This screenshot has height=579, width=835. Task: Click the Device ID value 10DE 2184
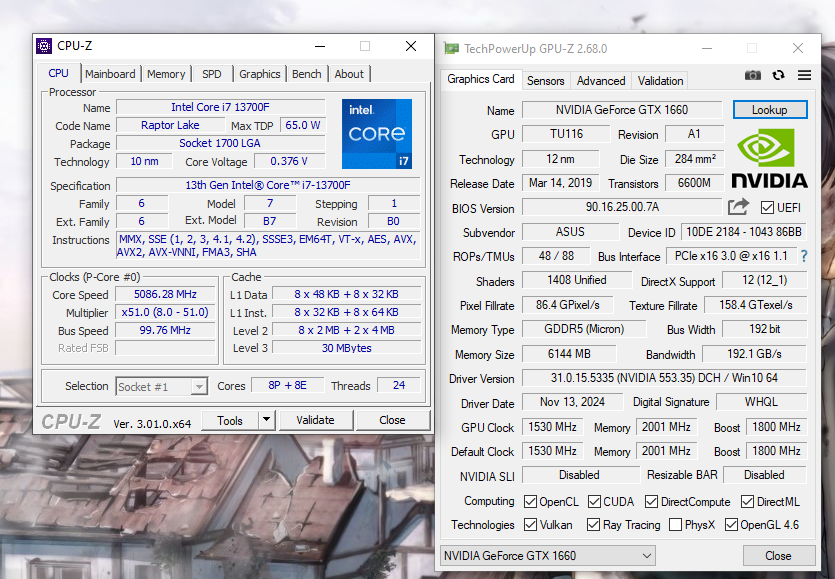tap(743, 232)
